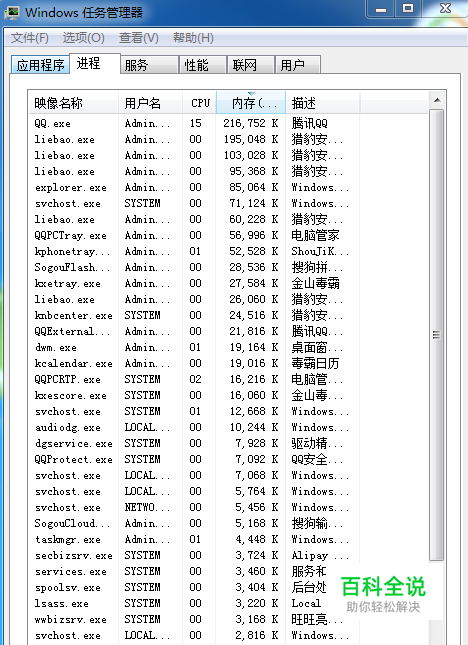Select the kcalendar.exe process
The width and height of the screenshot is (468, 645).
(195, 364)
